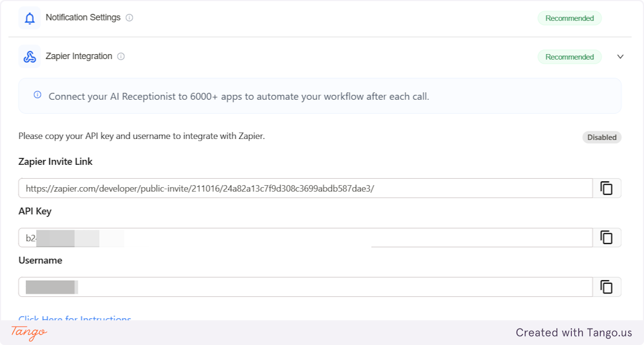Screen dimensions: 644x345
Task: Click the 'Zapier Invite Link' label
Action: [x=55, y=162]
